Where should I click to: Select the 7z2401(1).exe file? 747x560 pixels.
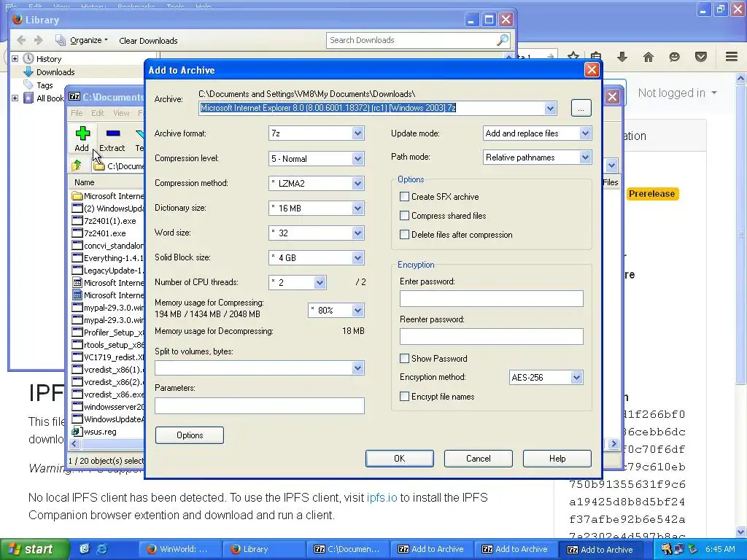click(x=109, y=221)
